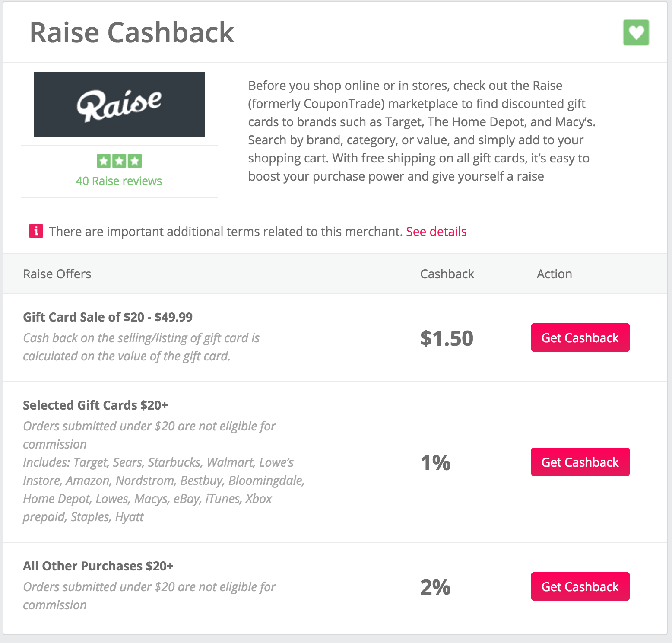
Task: Open the See details link
Action: click(x=436, y=232)
